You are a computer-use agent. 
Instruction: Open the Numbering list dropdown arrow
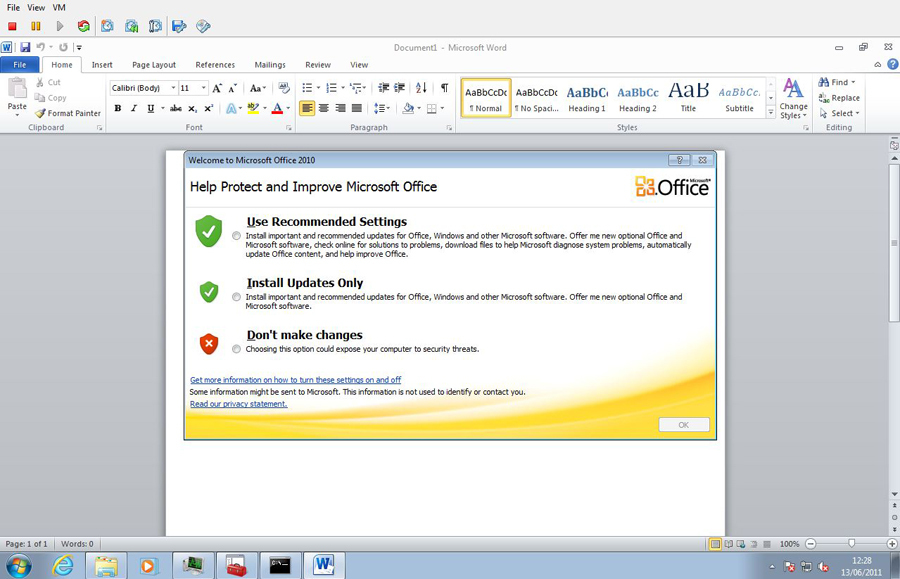pos(343,88)
